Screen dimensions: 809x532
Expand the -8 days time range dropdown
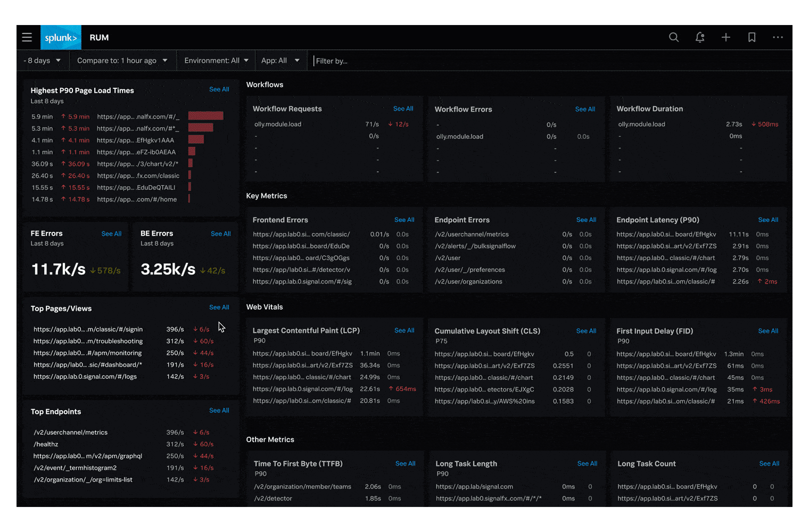coord(42,61)
